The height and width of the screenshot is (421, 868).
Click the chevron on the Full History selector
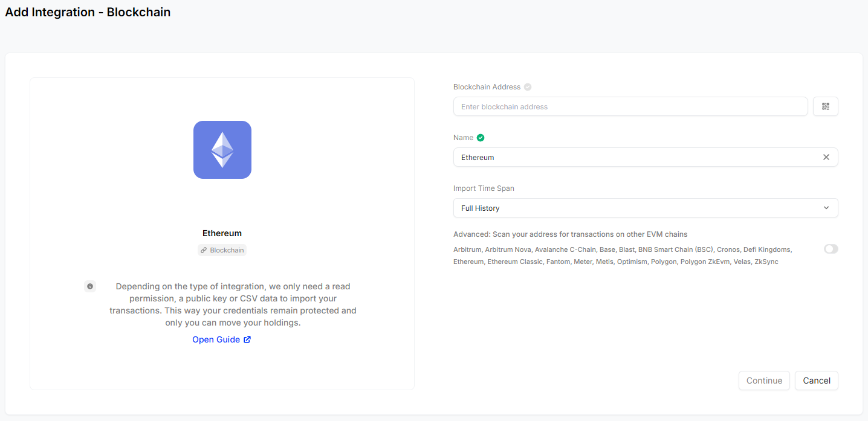coord(826,208)
